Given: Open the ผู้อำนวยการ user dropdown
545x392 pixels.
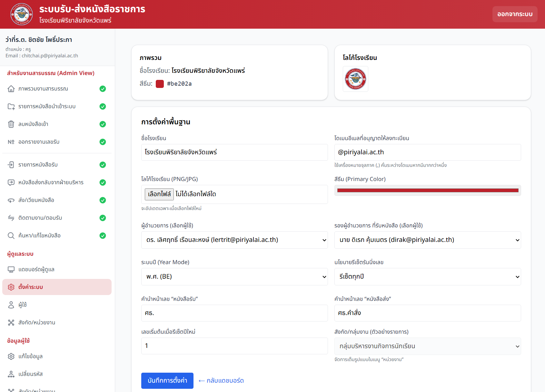Looking at the screenshot, I should coord(234,240).
